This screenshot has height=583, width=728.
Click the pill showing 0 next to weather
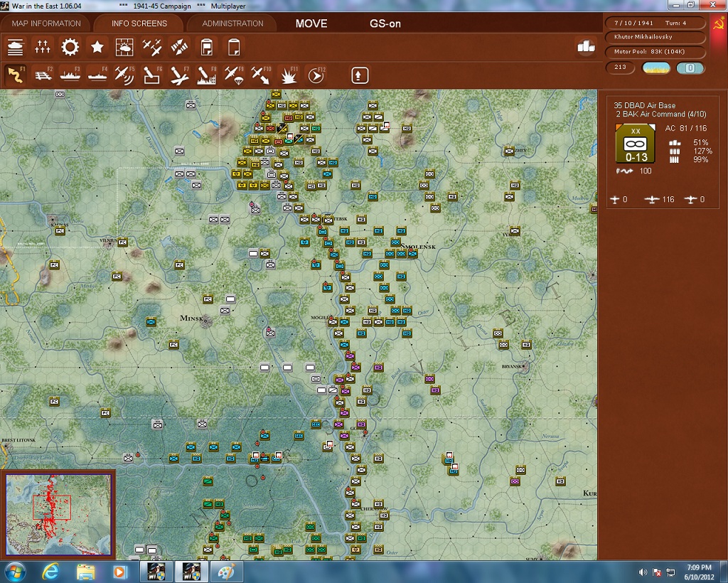point(690,68)
